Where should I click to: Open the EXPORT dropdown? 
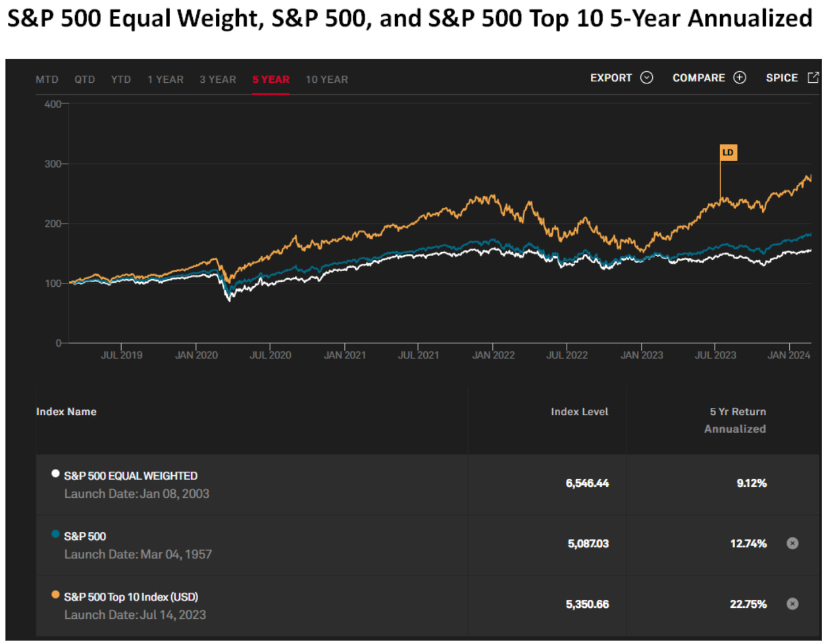pos(611,78)
